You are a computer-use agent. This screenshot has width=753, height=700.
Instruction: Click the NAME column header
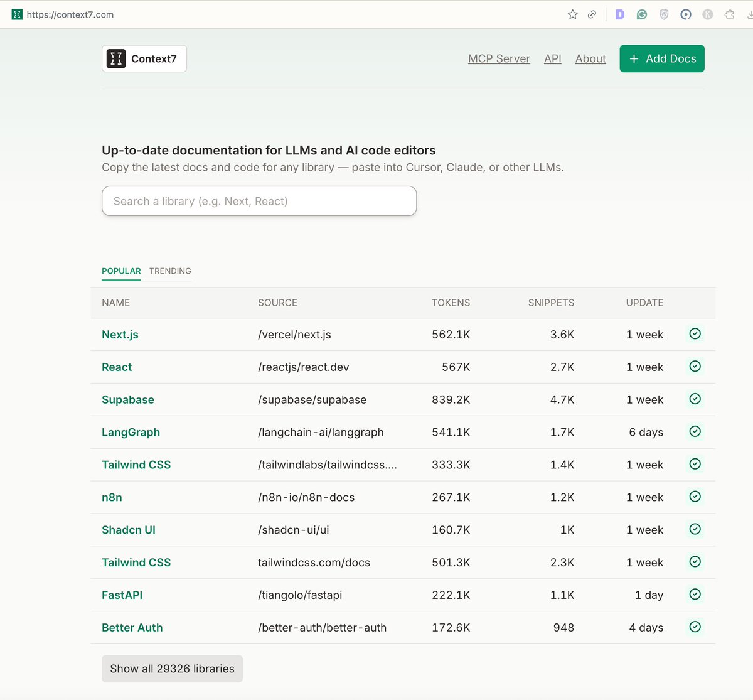coord(115,303)
